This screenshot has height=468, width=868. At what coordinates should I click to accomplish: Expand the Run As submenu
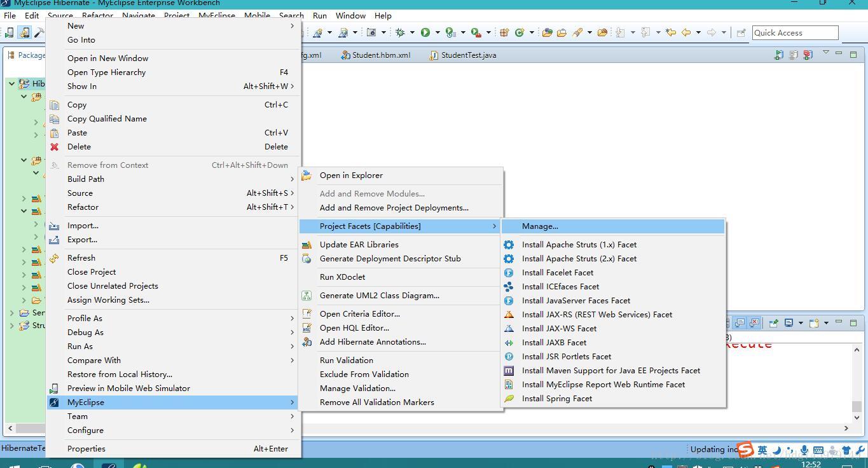[x=172, y=347]
